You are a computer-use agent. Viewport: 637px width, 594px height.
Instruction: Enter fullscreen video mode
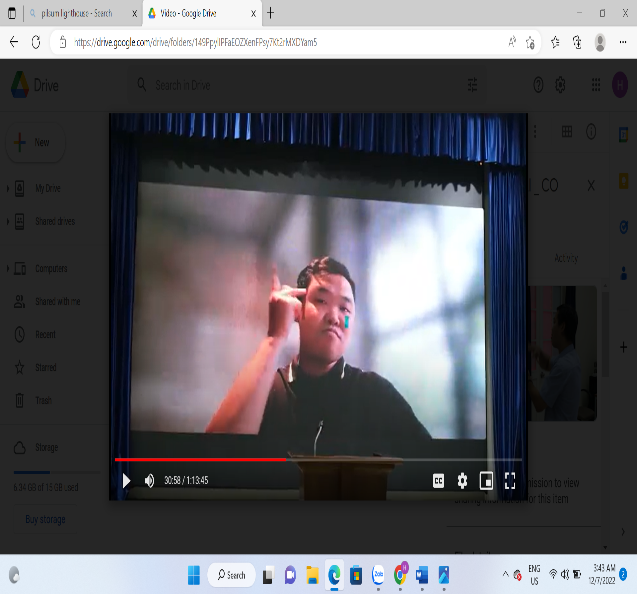(510, 481)
